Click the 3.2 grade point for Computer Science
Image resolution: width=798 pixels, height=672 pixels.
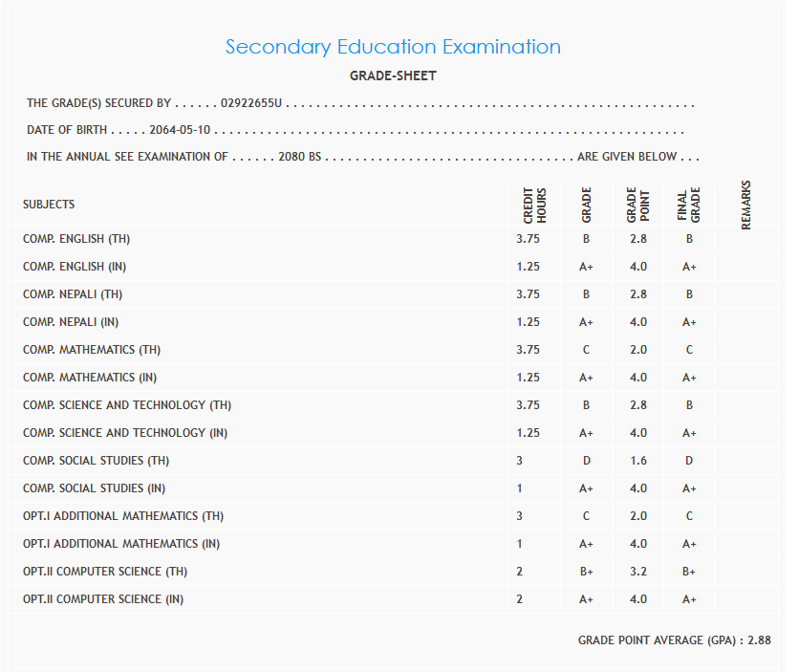pos(637,572)
